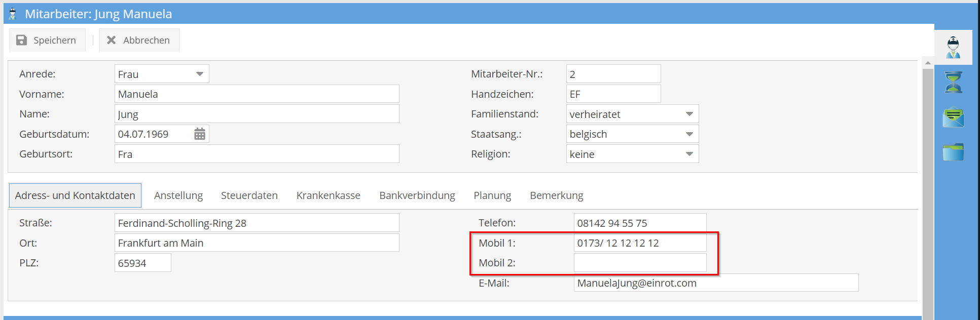Click the E-Mail label
The width and height of the screenshot is (980, 320).
[x=494, y=283]
